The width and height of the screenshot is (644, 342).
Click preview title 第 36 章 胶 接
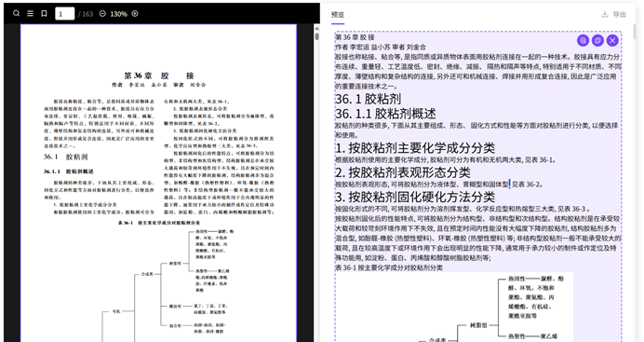pos(355,37)
